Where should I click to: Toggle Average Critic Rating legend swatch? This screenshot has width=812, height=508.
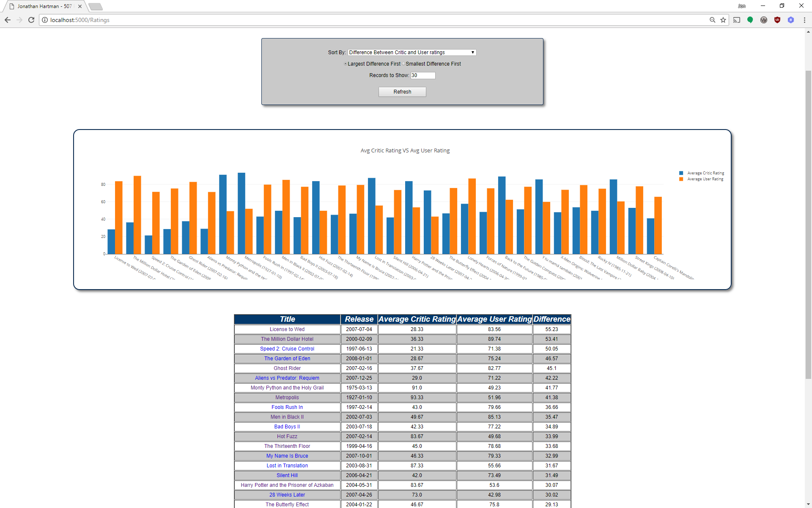point(681,173)
